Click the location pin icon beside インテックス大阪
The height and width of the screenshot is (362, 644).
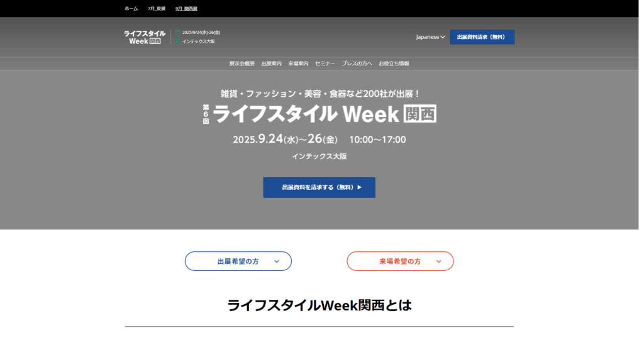[178, 41]
